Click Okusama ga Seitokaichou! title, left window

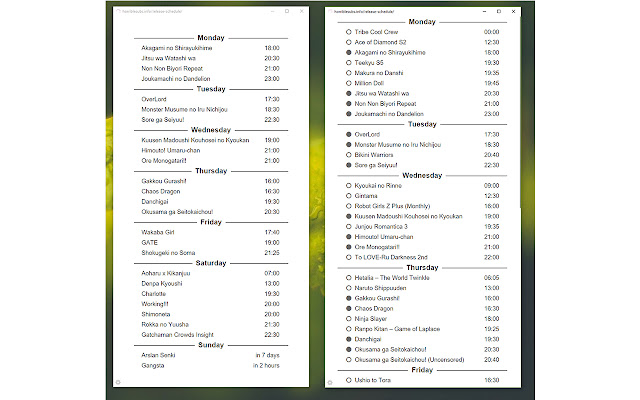coord(177,212)
